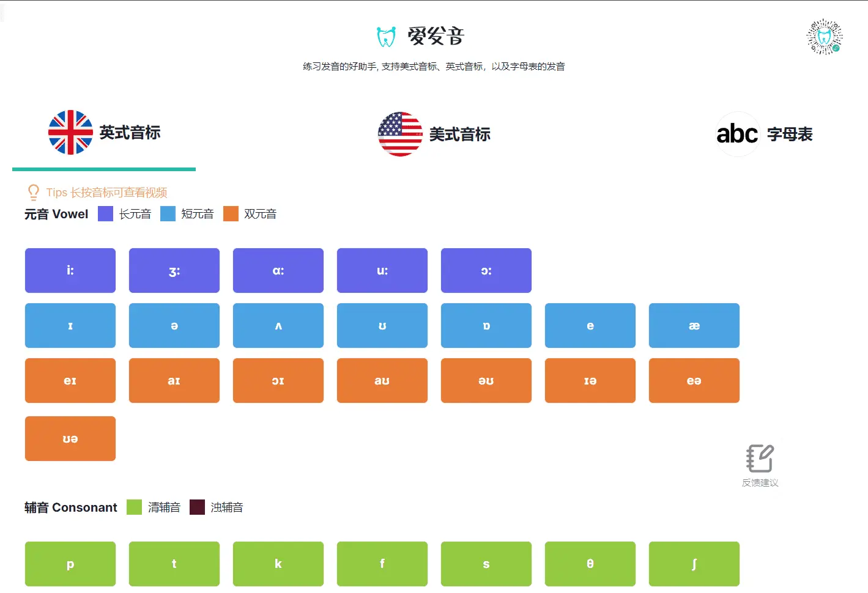Play the ʊə diphthong tile
Screen dimensions: 868x593
click(x=70, y=438)
